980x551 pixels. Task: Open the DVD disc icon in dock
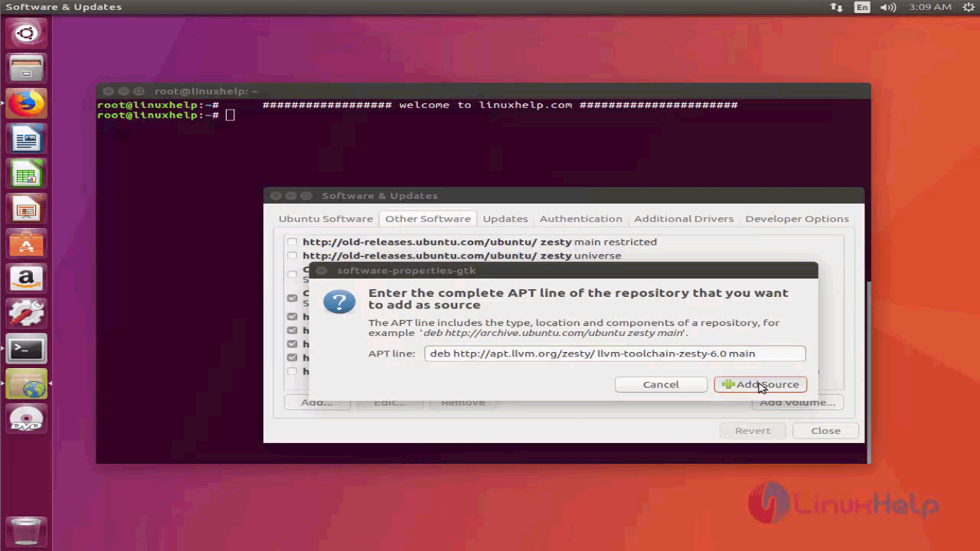tap(26, 420)
